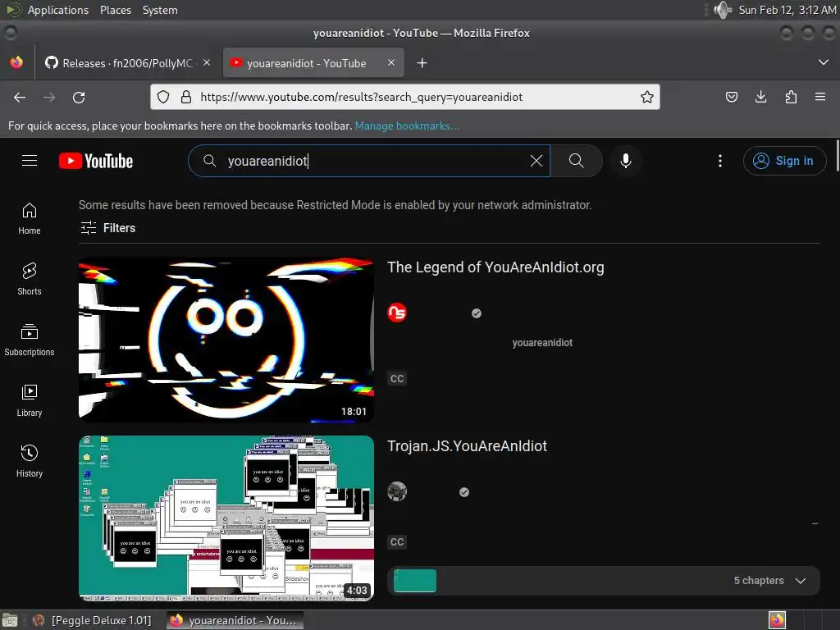This screenshot has height=630, width=840.
Task: List all tabs dropdown arrow
Action: [824, 62]
